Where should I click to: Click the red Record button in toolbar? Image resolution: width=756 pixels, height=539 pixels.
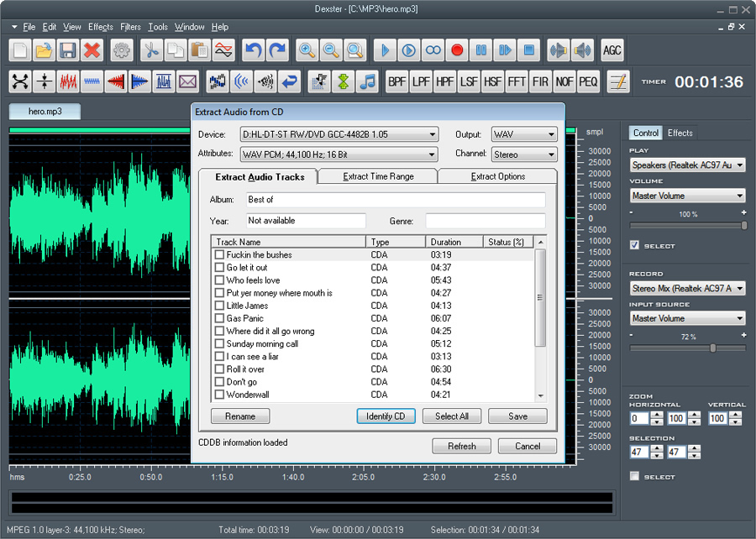coord(457,50)
